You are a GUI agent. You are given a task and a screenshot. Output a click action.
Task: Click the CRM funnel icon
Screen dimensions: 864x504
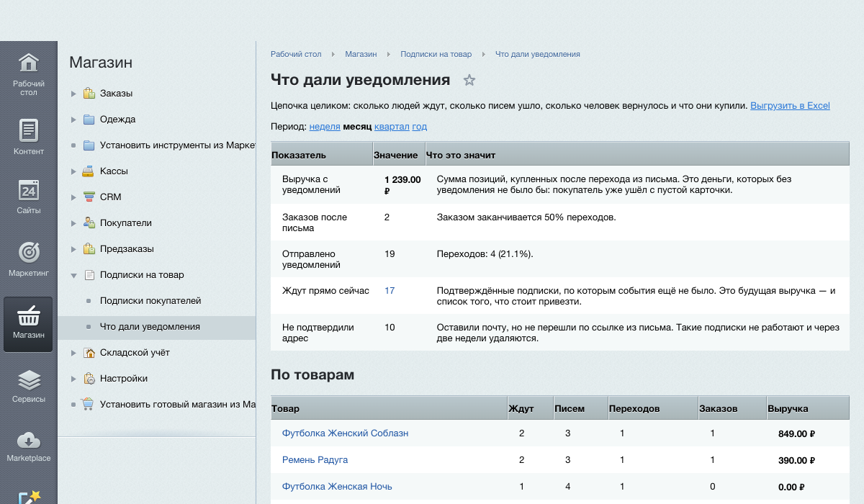(89, 197)
